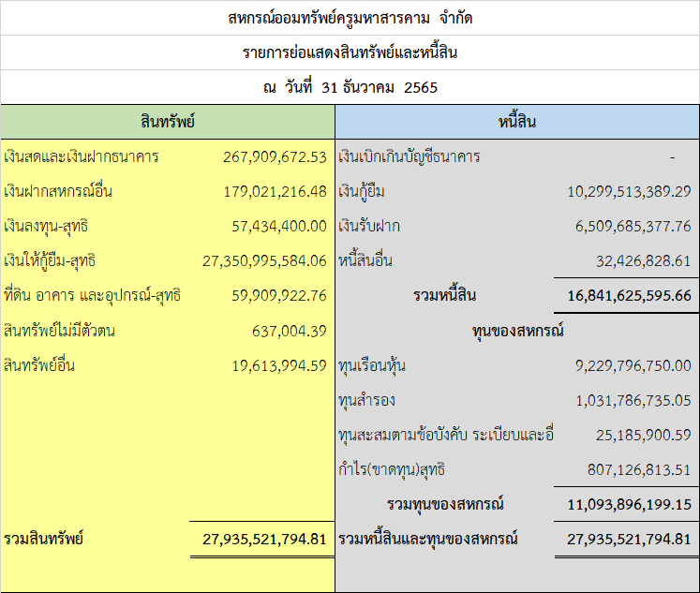Select the value 637,004.39
The height and width of the screenshot is (593, 700).
point(290,331)
